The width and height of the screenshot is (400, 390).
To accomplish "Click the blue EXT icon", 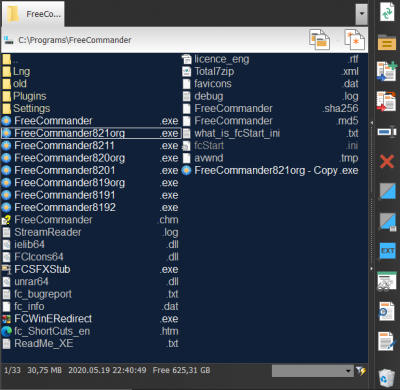I will pos(387,251).
